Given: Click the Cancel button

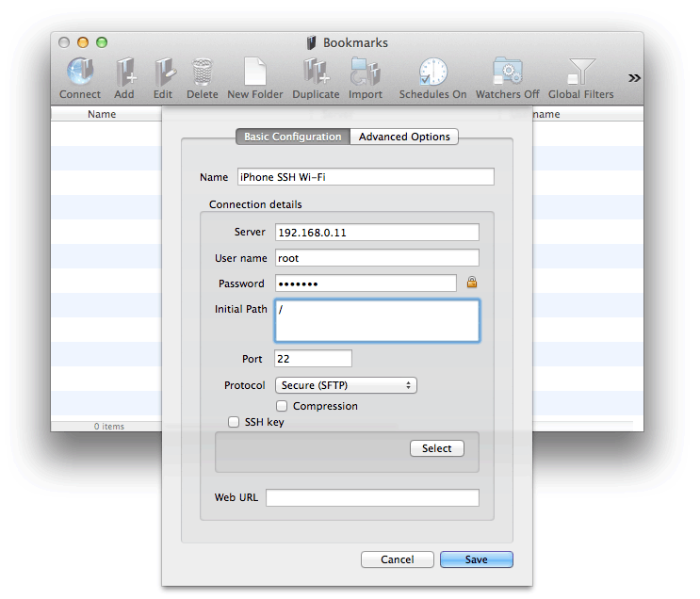Looking at the screenshot, I should pyautogui.click(x=397, y=559).
